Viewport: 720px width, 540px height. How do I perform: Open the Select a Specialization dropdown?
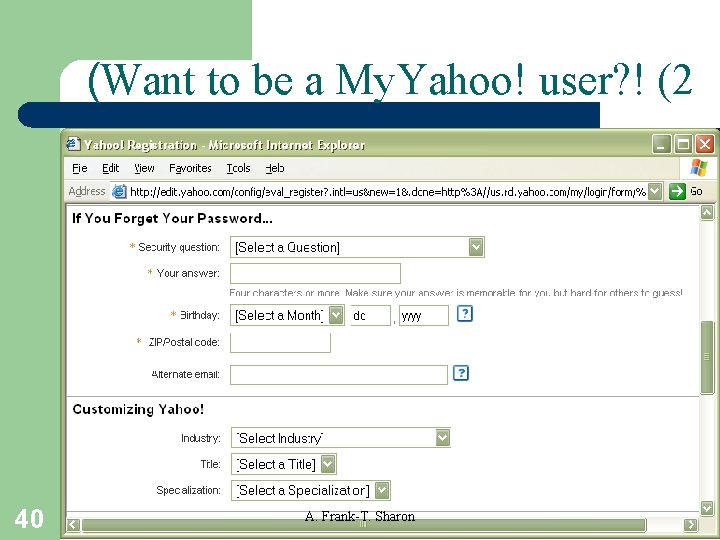pos(310,490)
